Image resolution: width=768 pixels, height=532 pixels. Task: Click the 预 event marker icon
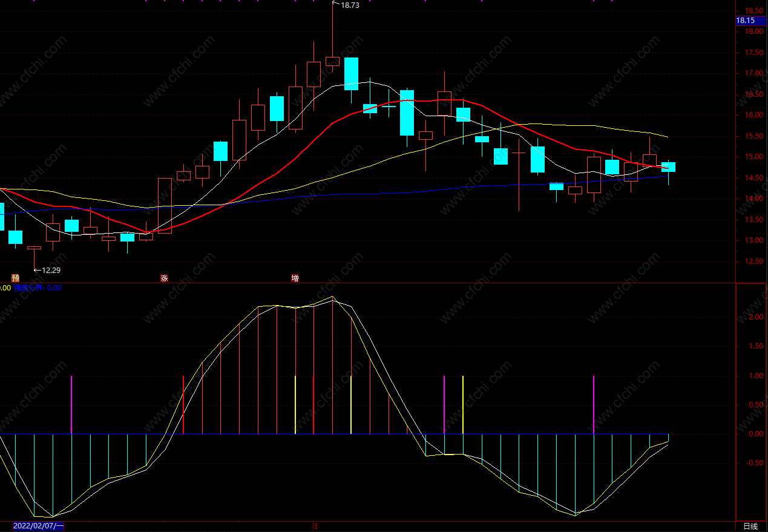click(x=15, y=278)
